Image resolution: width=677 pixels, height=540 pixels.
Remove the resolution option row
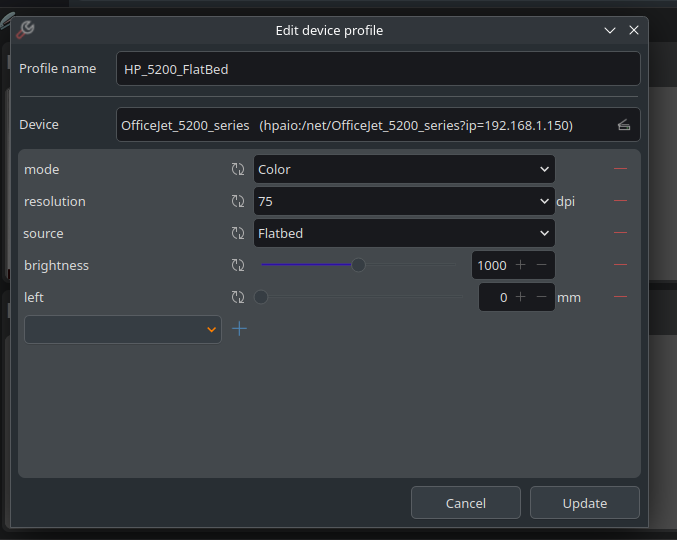pyautogui.click(x=620, y=201)
